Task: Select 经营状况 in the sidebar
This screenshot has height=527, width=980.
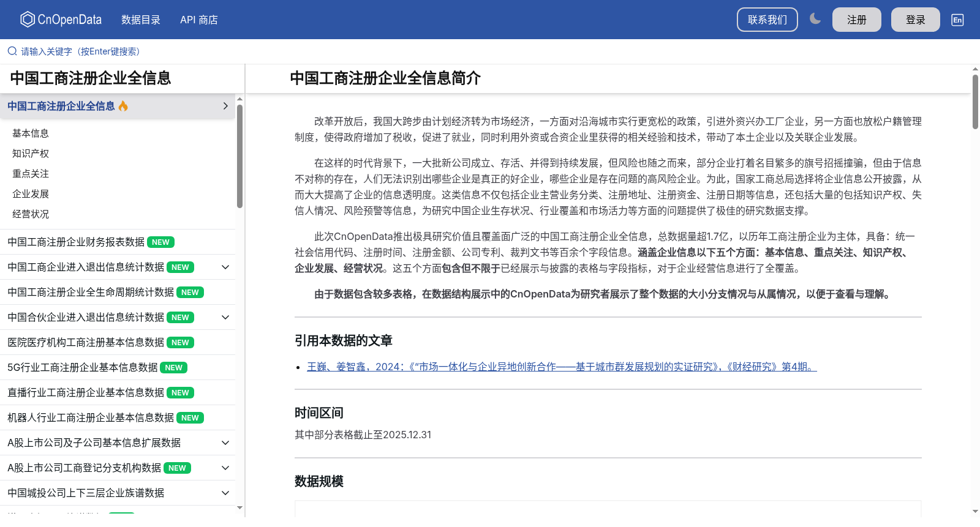Action: click(x=31, y=214)
